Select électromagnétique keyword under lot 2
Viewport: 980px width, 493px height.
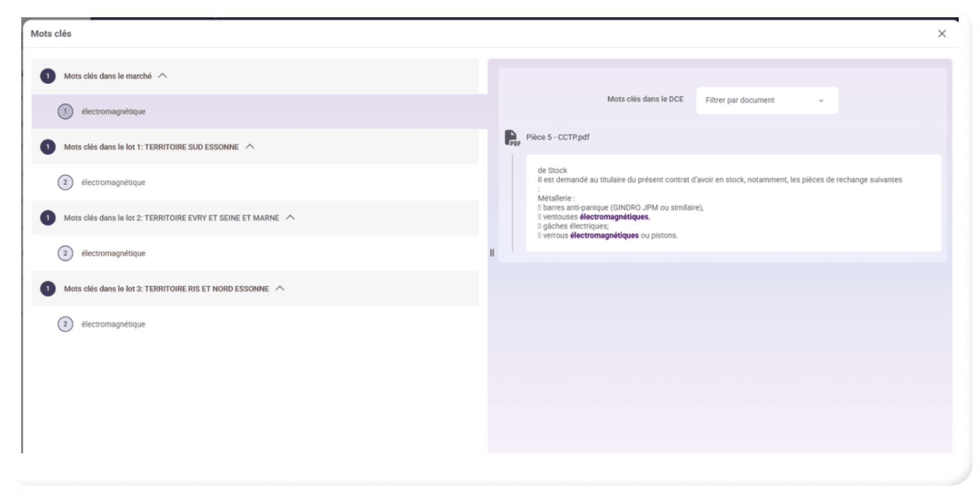pos(113,253)
